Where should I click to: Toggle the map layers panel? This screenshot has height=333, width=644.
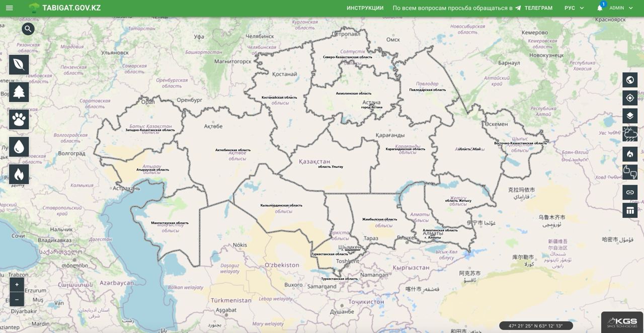(630, 116)
